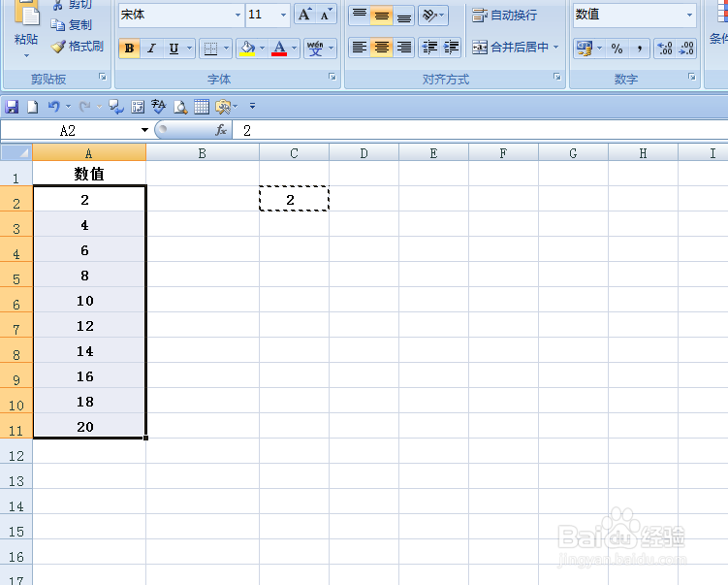Image resolution: width=728 pixels, height=585 pixels.
Task: Click the table grid icon in quick toolbar
Action: tap(201, 107)
